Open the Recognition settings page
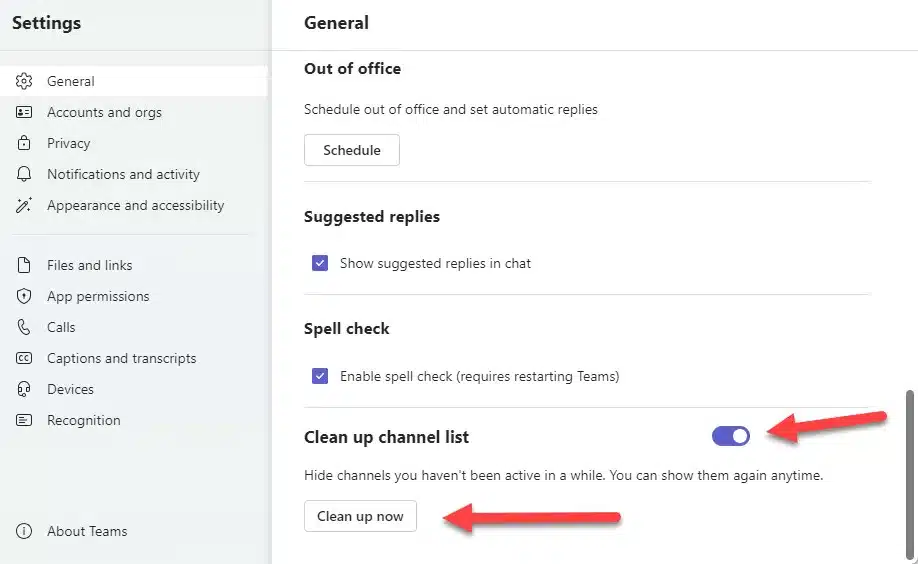The image size is (918, 564). pyautogui.click(x=83, y=420)
